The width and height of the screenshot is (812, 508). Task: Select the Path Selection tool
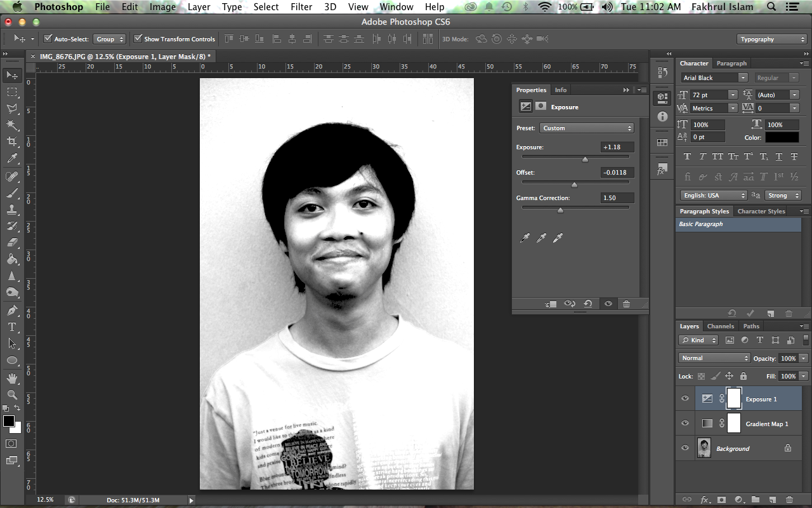(x=12, y=344)
